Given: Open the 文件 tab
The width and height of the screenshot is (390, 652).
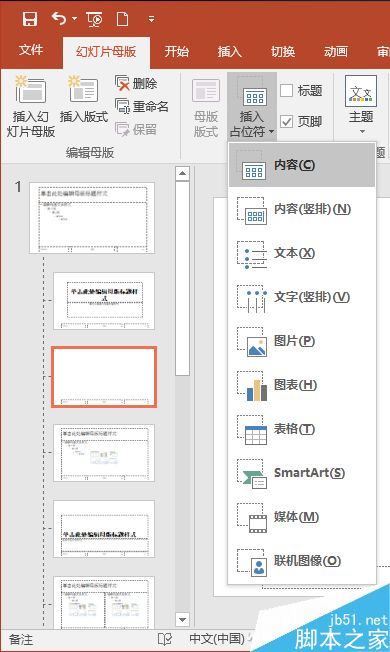Looking at the screenshot, I should (31, 50).
